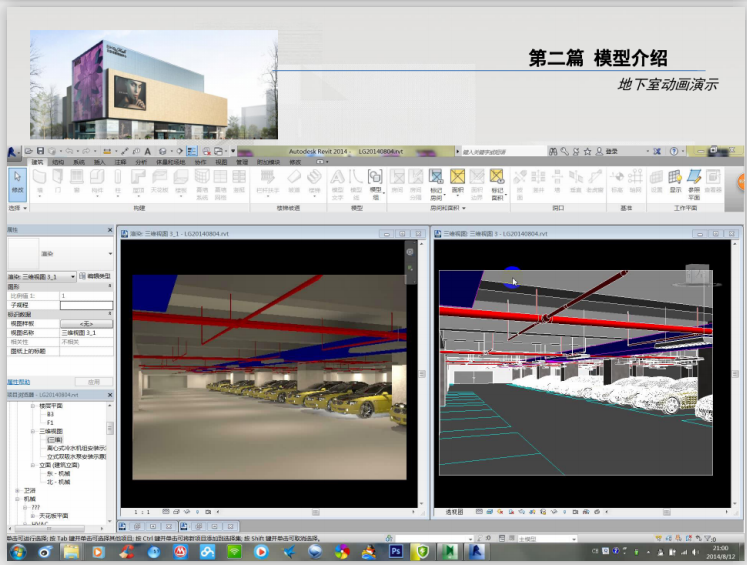The height and width of the screenshot is (565, 747).
Task: Expand the 选择 dropdown under Modify
Action: click(x=16, y=208)
